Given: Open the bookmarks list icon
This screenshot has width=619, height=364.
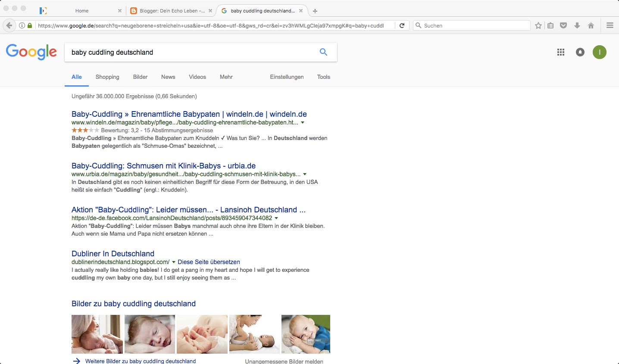Looking at the screenshot, I should [550, 25].
